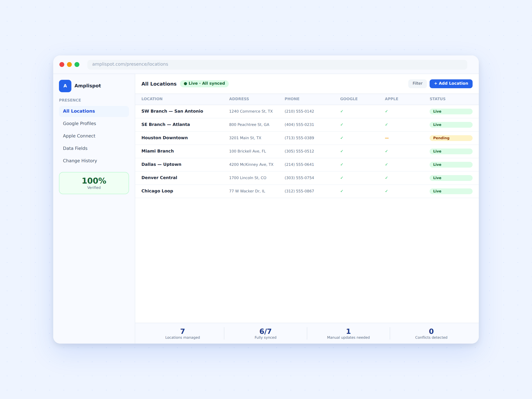This screenshot has width=532, height=399.
Task: Click the APPLE column header
Action: [x=391, y=99]
